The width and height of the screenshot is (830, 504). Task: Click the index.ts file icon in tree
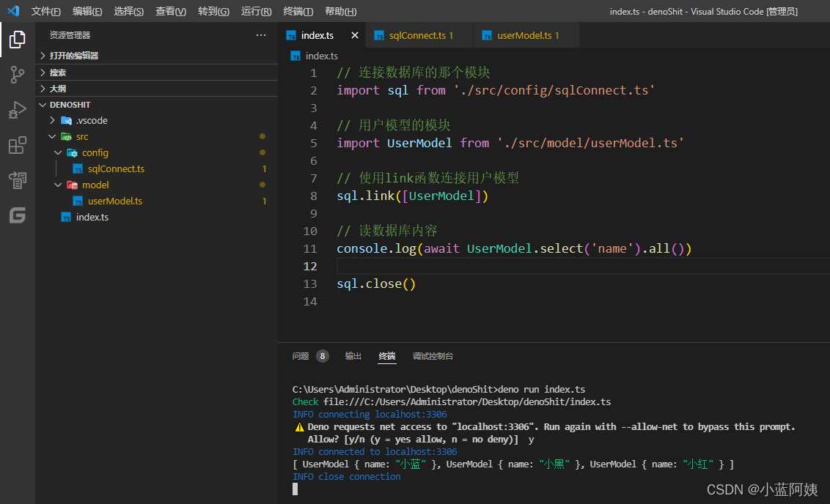pyautogui.click(x=66, y=218)
